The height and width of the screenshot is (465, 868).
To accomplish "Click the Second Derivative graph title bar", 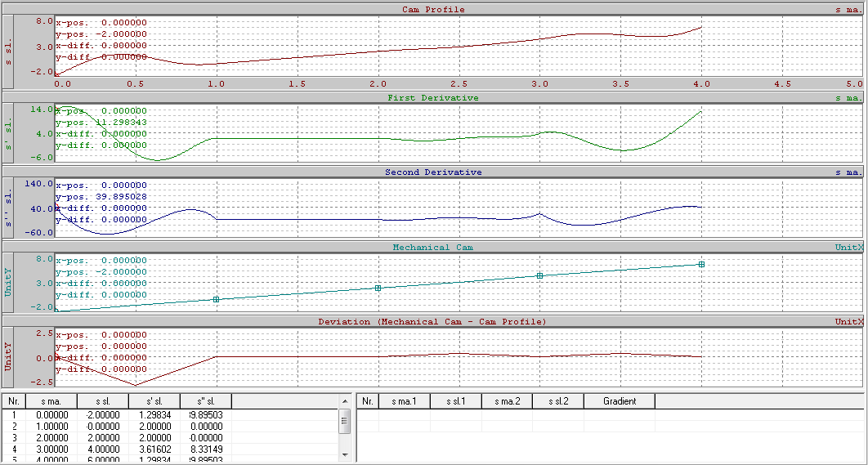I will tap(433, 172).
